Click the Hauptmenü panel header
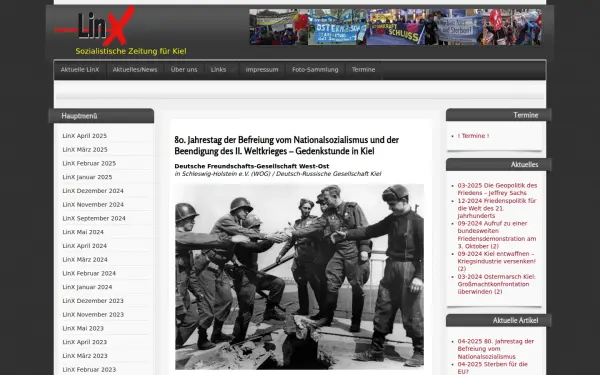The image size is (600, 375). point(102,116)
